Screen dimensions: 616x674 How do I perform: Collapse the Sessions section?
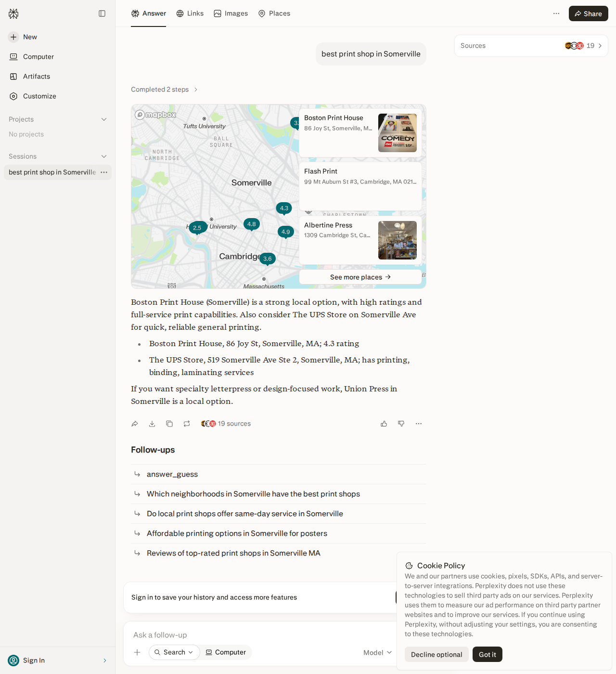coord(104,156)
